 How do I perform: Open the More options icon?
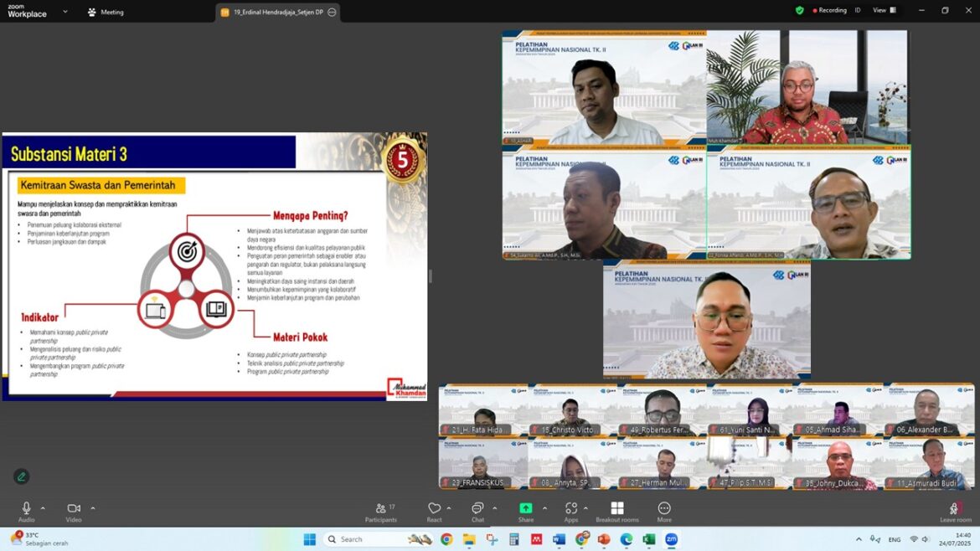(x=664, y=508)
